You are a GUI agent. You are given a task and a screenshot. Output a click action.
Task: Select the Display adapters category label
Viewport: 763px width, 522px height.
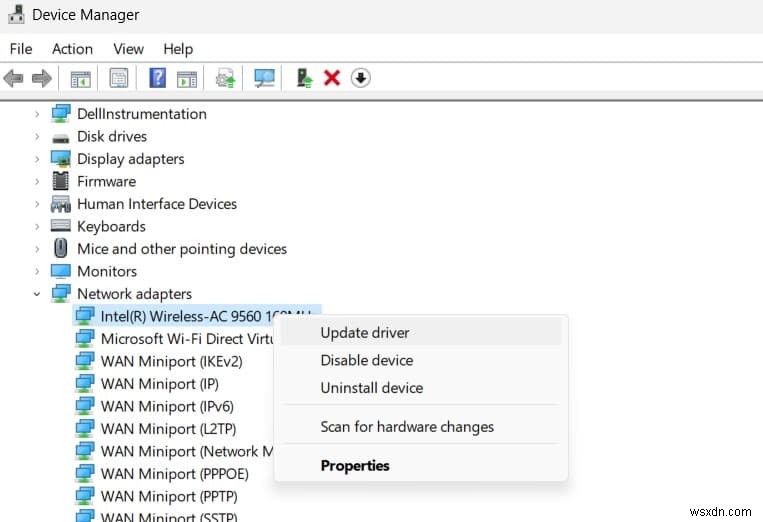point(130,159)
